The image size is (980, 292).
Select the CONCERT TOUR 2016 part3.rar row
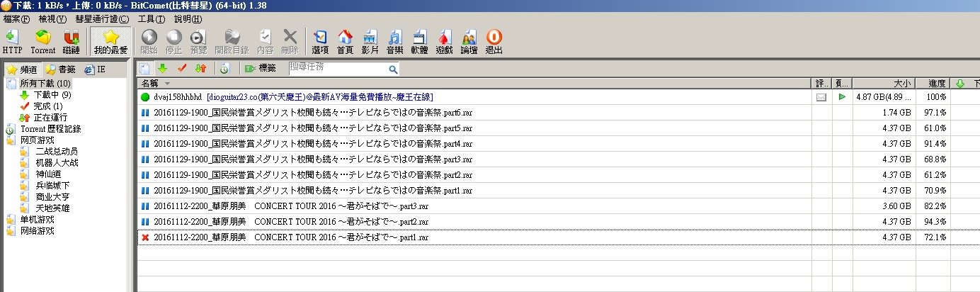tap(558, 206)
